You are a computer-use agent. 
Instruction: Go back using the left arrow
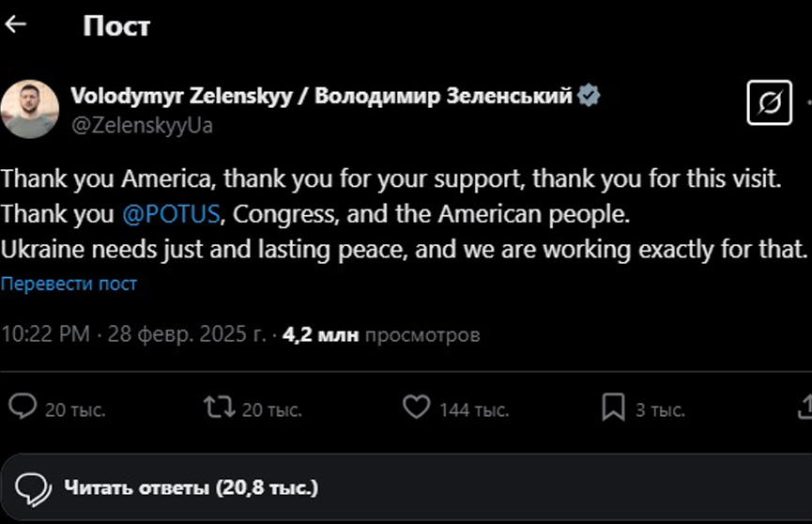pos(15,25)
